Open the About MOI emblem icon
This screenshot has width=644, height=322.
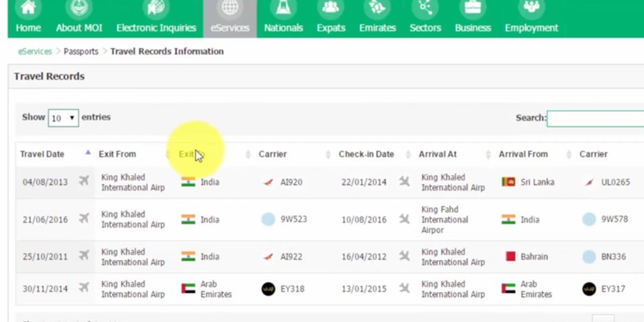pos(79,8)
